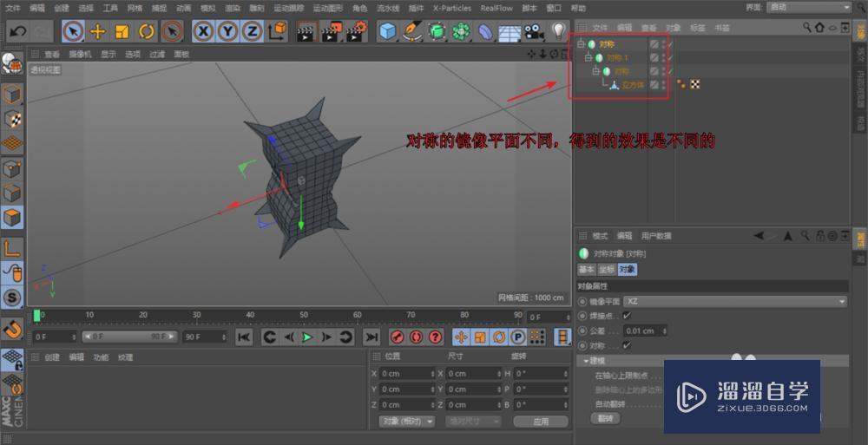The image size is (868, 445).
Task: Open the generators subdivision icon
Action: (437, 31)
